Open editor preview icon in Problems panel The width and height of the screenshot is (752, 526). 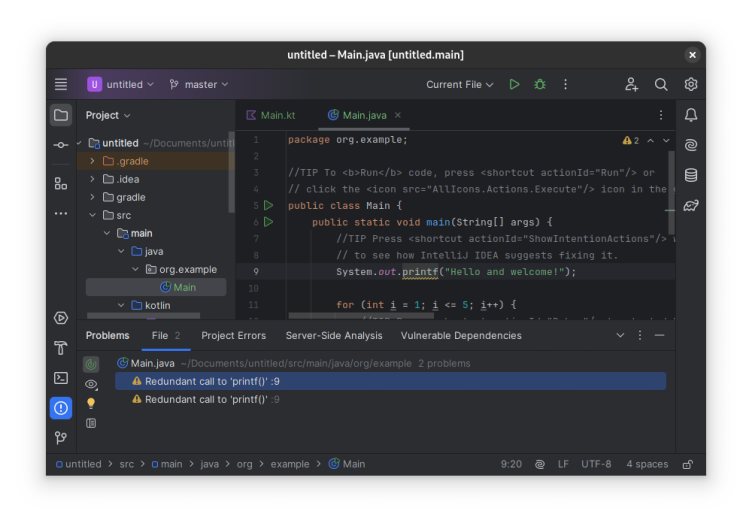click(x=91, y=423)
